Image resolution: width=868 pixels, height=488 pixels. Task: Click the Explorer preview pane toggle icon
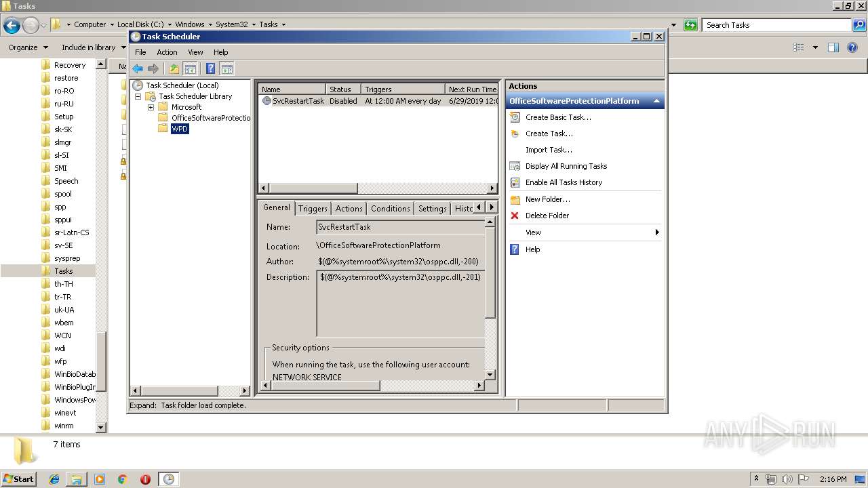pos(833,47)
